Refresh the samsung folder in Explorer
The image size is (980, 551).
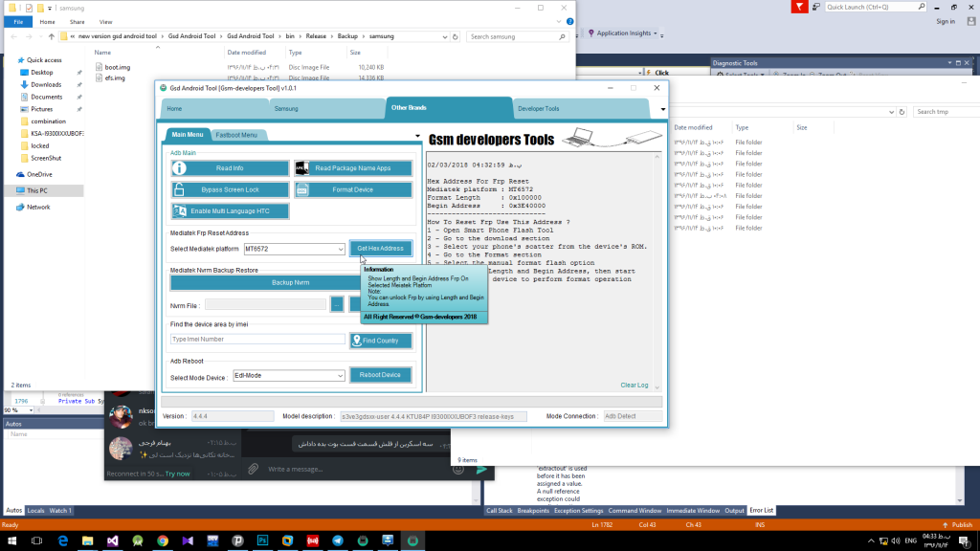coord(455,37)
